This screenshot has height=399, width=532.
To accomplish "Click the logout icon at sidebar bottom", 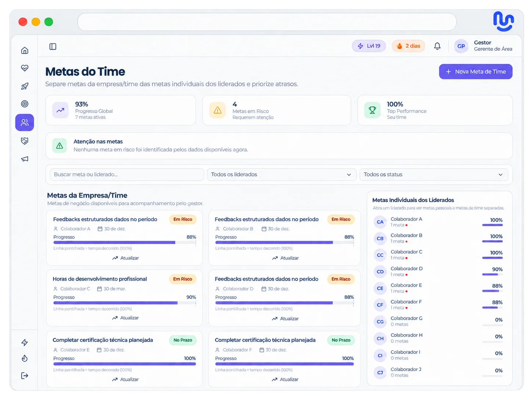I will [25, 375].
